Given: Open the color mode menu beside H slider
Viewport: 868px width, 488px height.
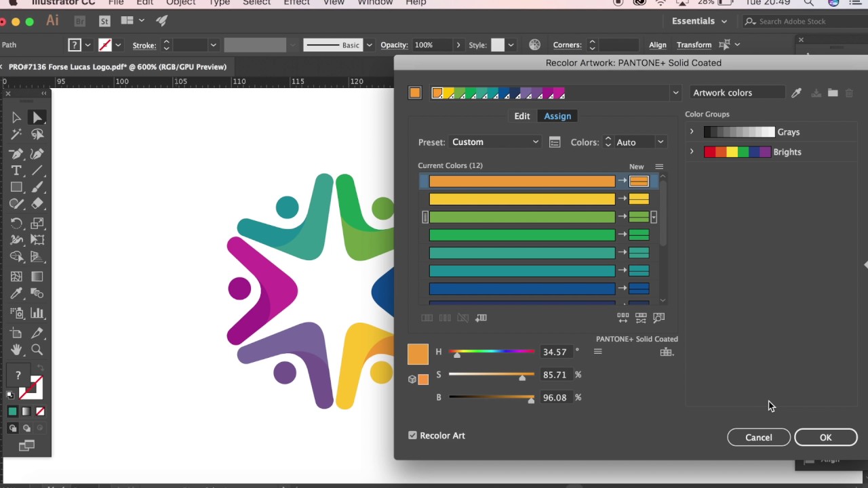Looking at the screenshot, I should tap(597, 351).
